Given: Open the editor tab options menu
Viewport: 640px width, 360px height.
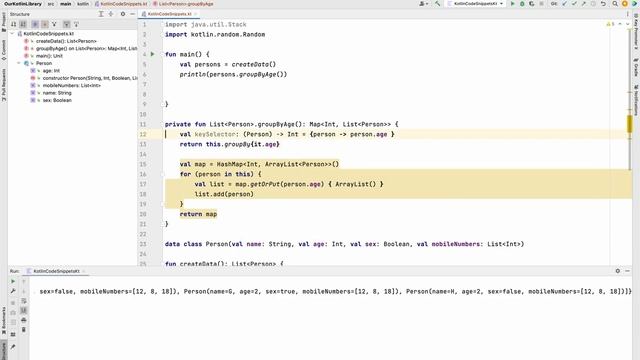Looking at the screenshot, I should point(628,14).
